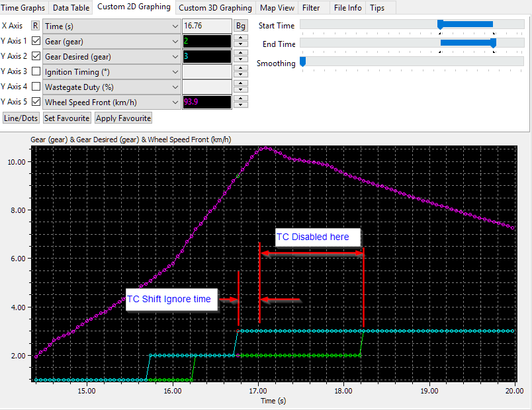Click the Apply Favourite button
Screen dimensions: 532x410
[x=123, y=118]
